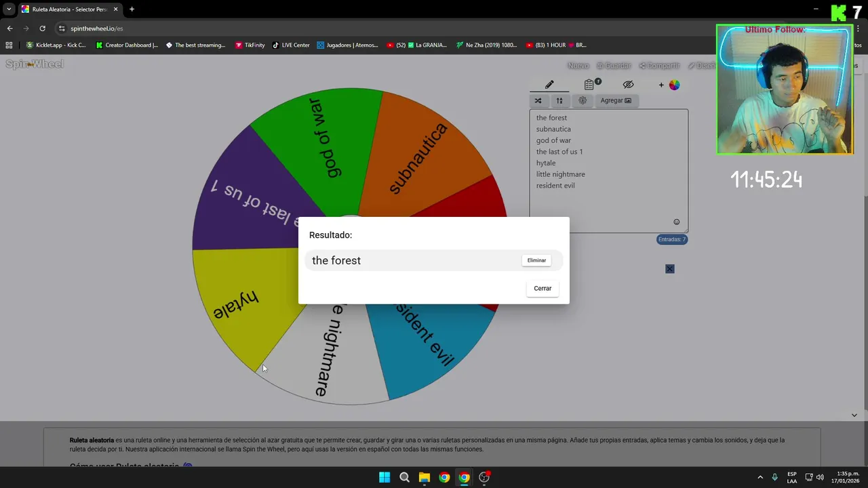868x488 pixels.
Task: Click the microphone tray icon
Action: 774,477
